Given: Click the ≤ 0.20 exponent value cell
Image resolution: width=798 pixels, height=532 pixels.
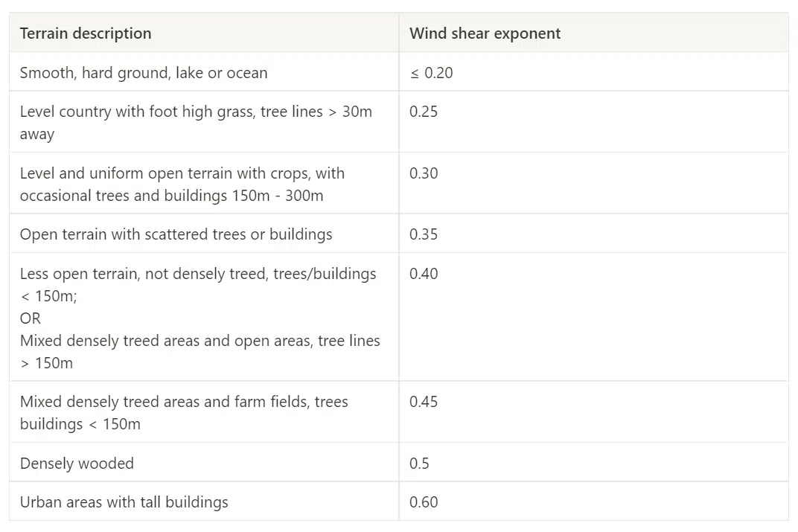Looking at the screenshot, I should (x=424, y=73).
